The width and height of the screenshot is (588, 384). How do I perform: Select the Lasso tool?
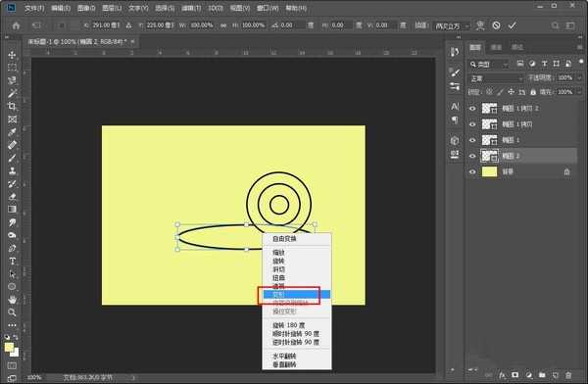coord(12,80)
